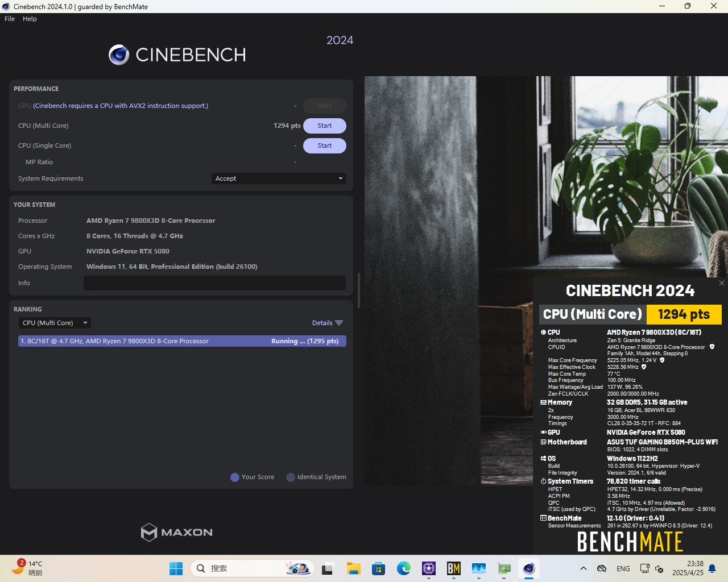Viewport: 728px width, 582px height.
Task: Open the green graphics card taskbar app
Action: 504,568
